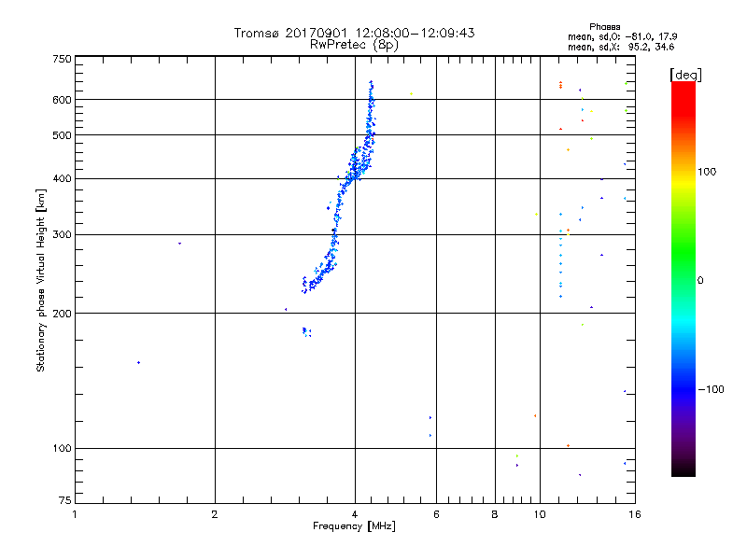Click colorbar tick label '100'
The image size is (747, 560).
[707, 172]
